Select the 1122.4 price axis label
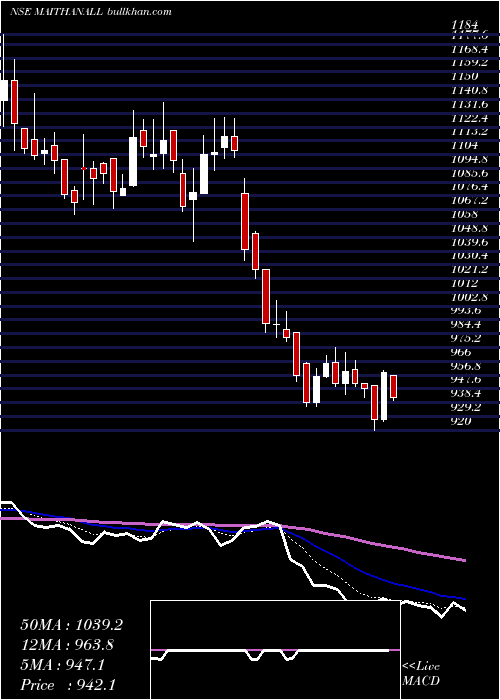 point(469,117)
